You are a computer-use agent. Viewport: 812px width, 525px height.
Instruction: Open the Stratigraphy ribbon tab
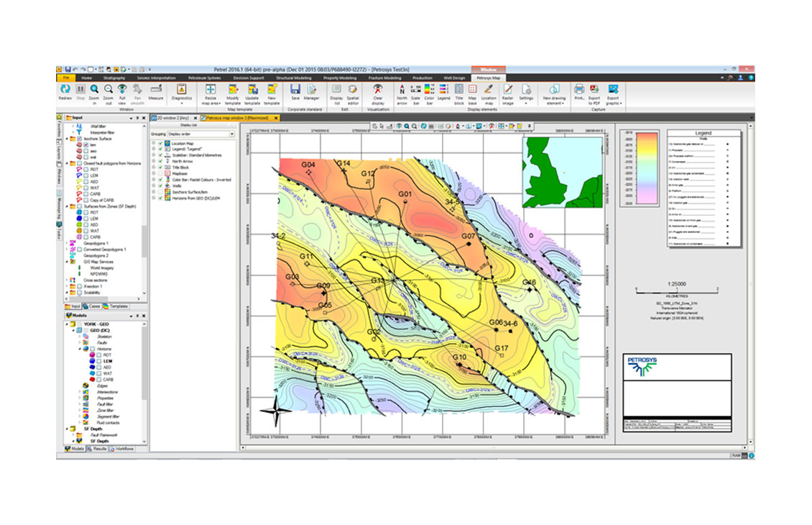point(114,78)
